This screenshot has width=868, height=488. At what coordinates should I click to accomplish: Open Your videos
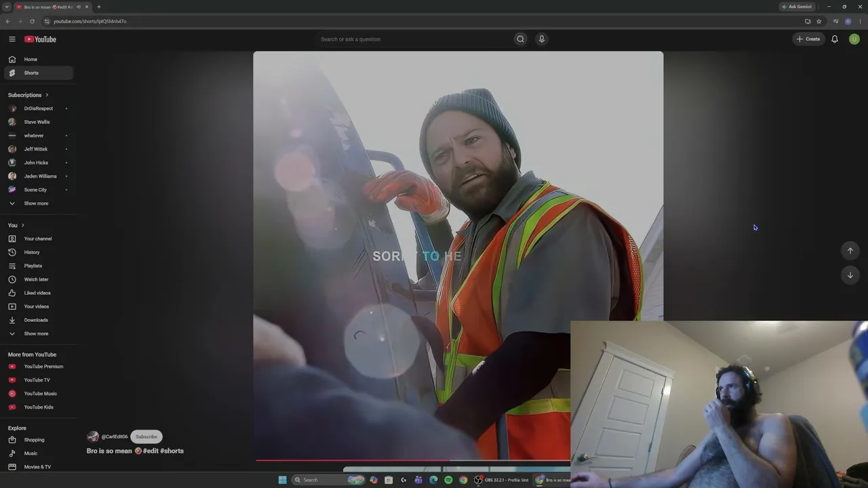pos(38,306)
